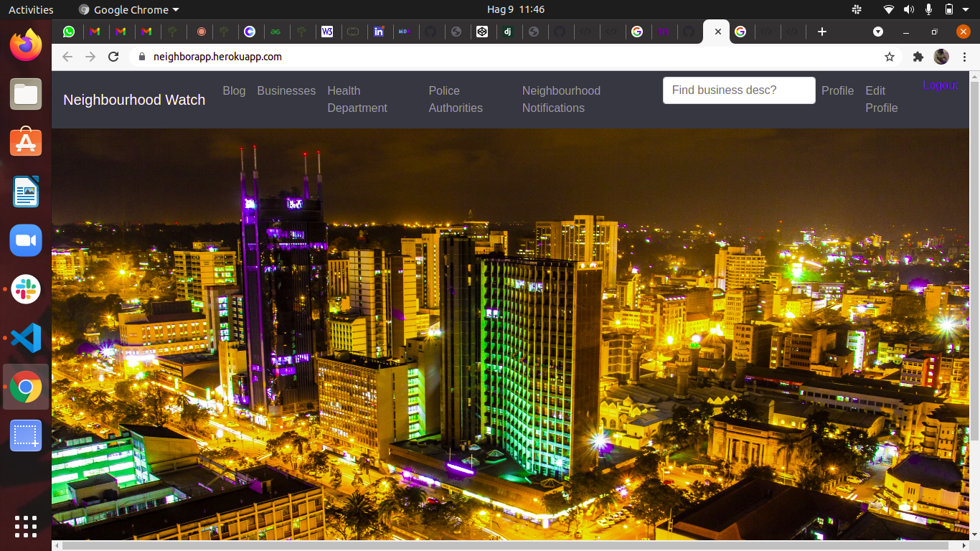The height and width of the screenshot is (551, 980).
Task: Click the Logout link
Action: coord(940,85)
